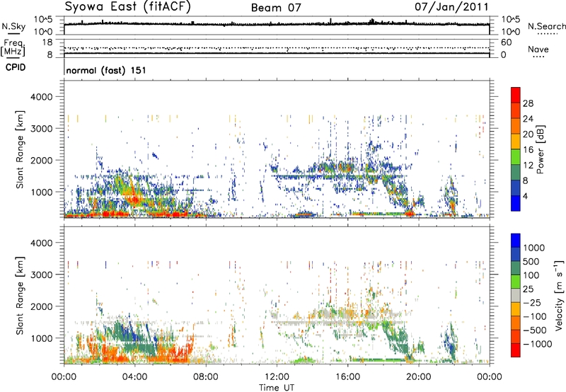
Task: Click the '2000' tick on velocity panel axis
Action: [x=41, y=306]
